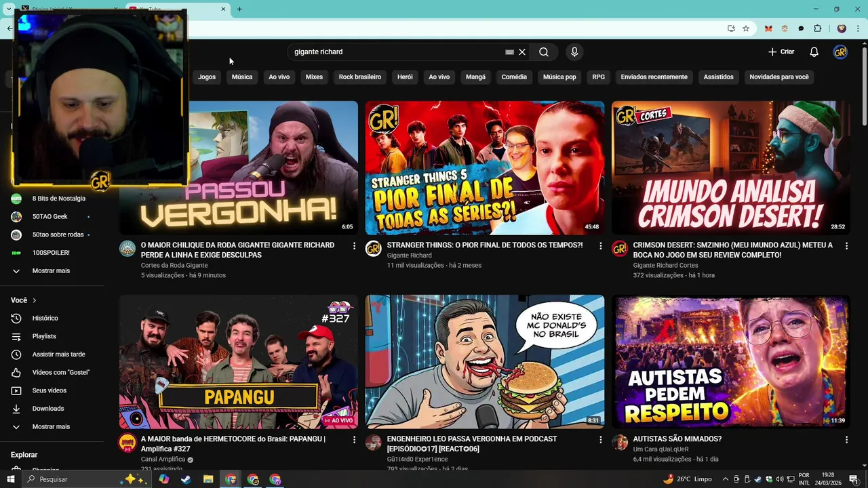Open Windows Start menu

tap(11, 479)
